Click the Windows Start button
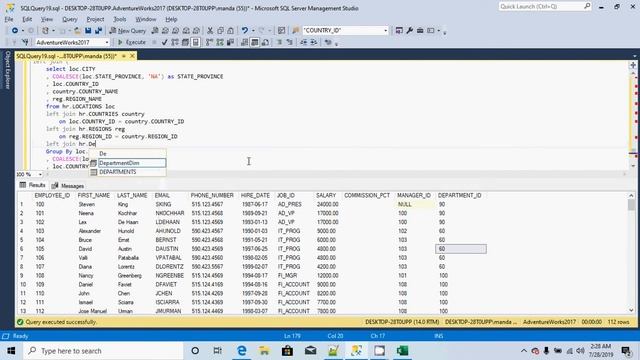 click(x=11, y=351)
